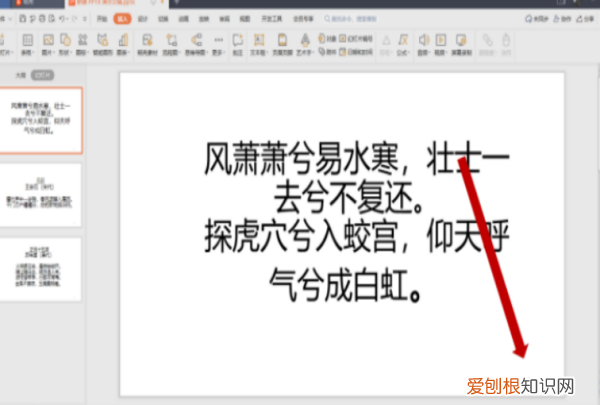
Task: Switch to the 开发工具 Developer Tools tab
Action: click(x=272, y=19)
